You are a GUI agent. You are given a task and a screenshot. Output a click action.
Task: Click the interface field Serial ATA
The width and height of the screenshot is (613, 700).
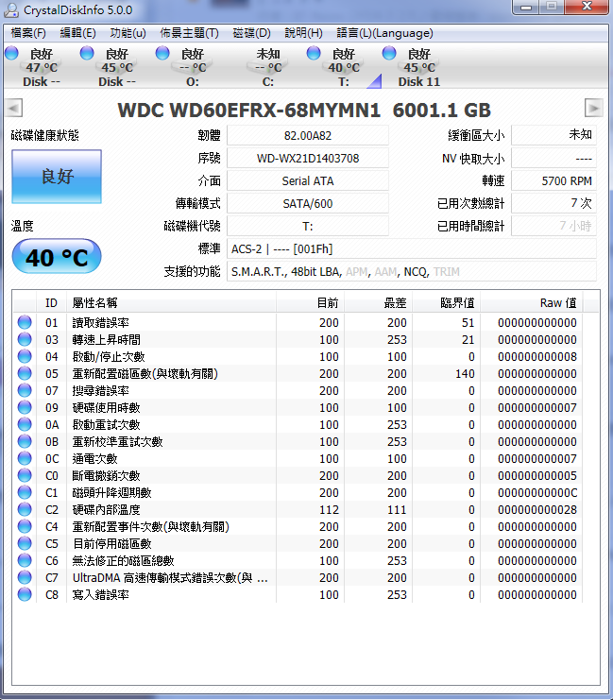click(x=308, y=180)
